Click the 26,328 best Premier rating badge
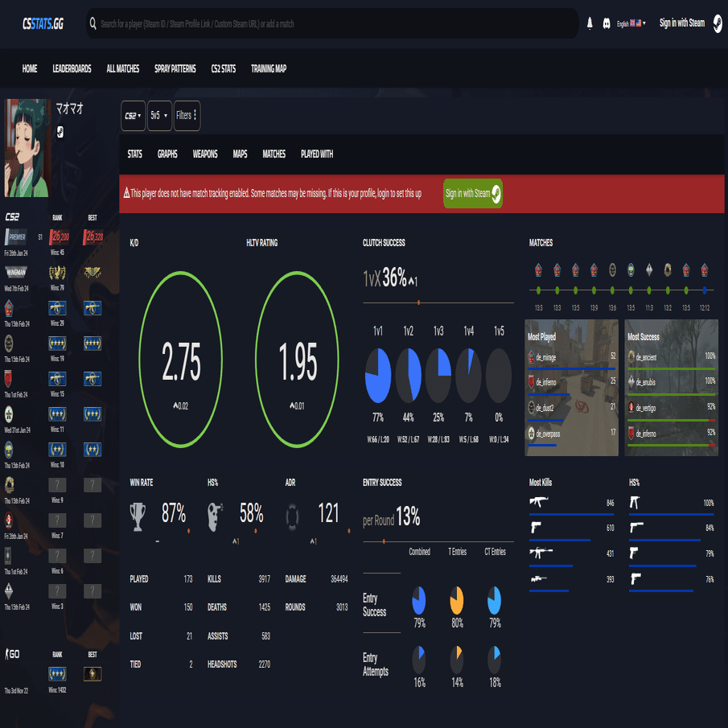This screenshot has width=728, height=728. [93, 236]
